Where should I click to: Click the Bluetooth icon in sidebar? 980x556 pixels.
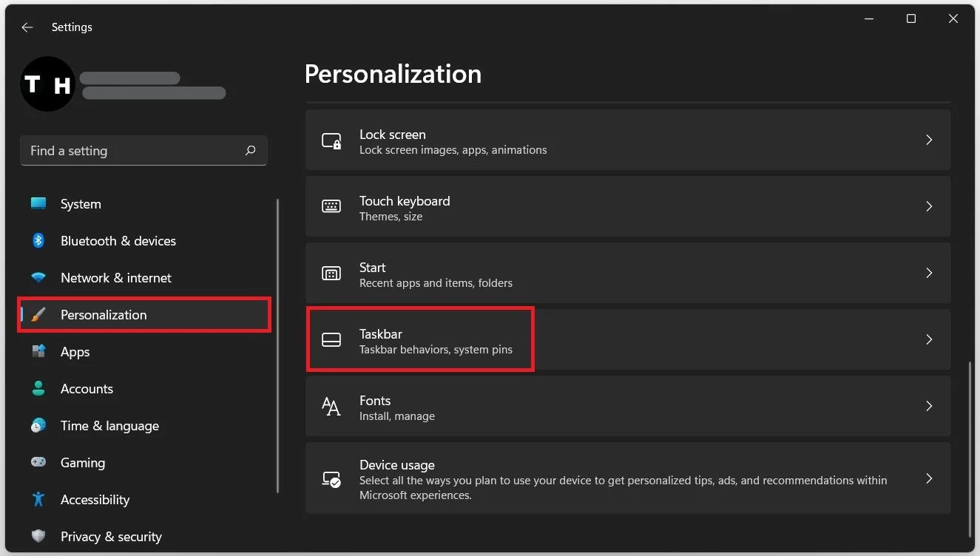click(38, 240)
